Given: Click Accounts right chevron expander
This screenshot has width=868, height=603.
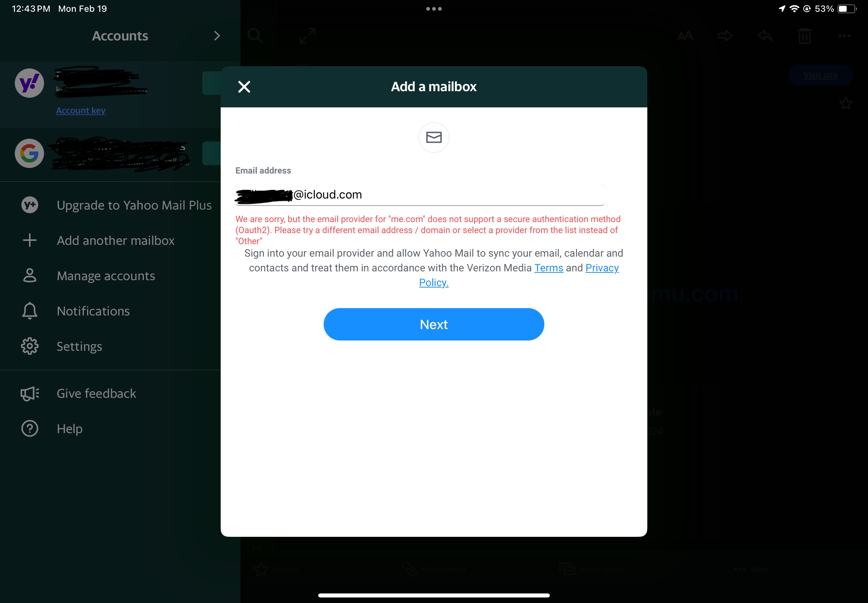Looking at the screenshot, I should [217, 36].
